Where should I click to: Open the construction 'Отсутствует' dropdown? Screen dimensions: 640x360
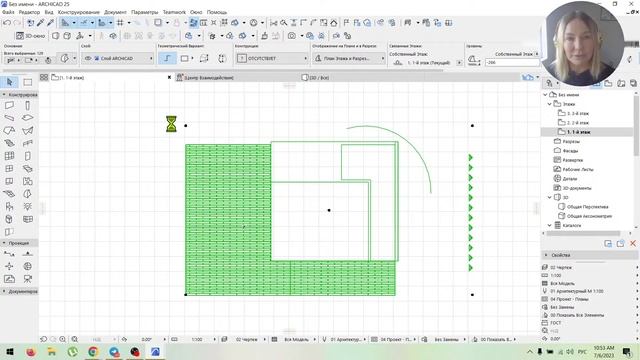[x=272, y=58]
